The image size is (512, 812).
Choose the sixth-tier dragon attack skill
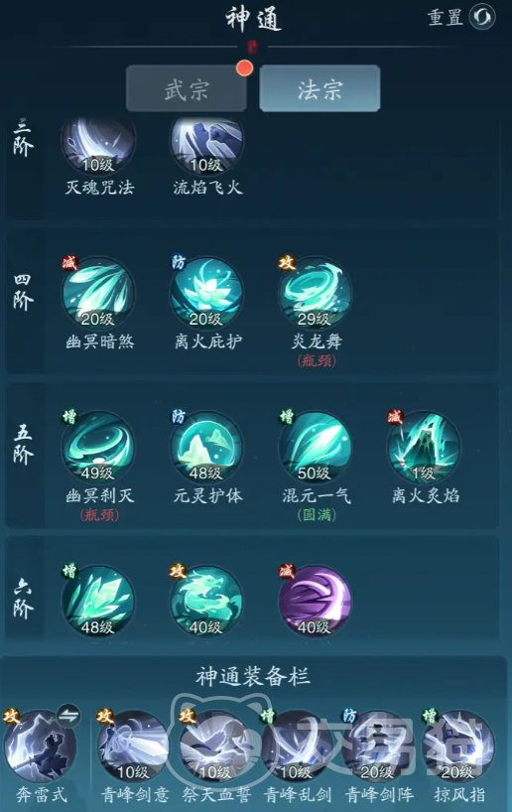click(x=206, y=603)
